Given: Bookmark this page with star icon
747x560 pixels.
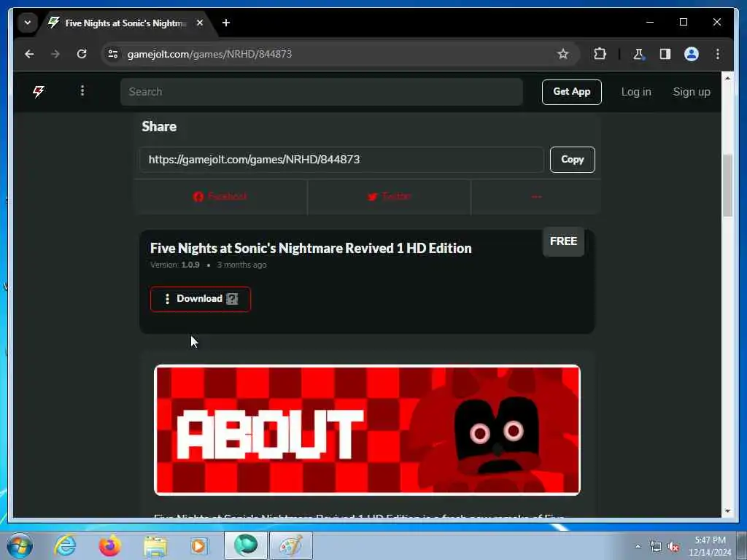Looking at the screenshot, I should (x=562, y=54).
